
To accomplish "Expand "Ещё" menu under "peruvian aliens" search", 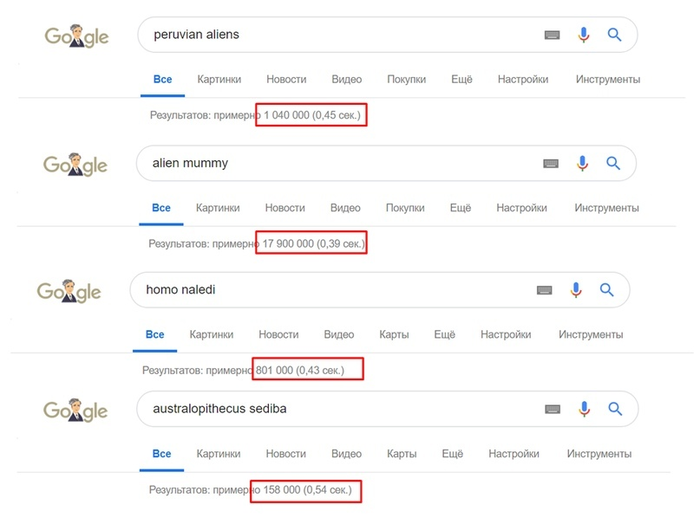I will click(461, 79).
